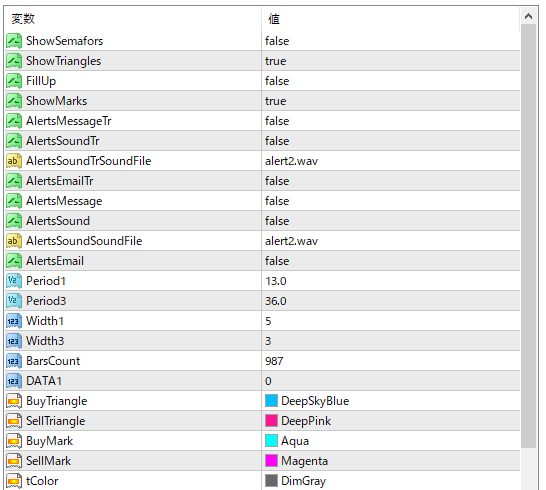
Task: Select the SellMark variable name
Action: 49,461
